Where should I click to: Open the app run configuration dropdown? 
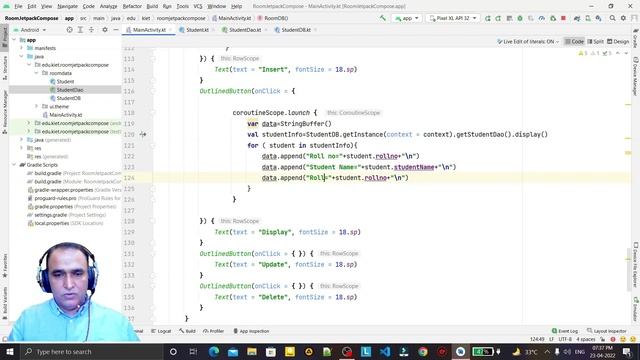tap(407, 18)
